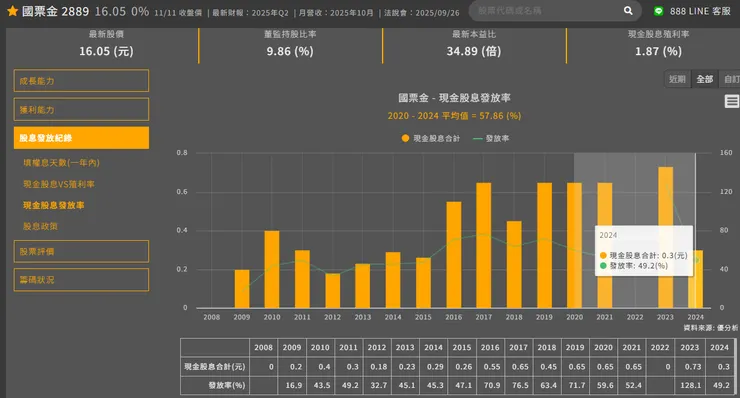Viewport: 740px width, 398px height.
Task: Click table cell 16.9 for 2009
Action: (x=293, y=385)
